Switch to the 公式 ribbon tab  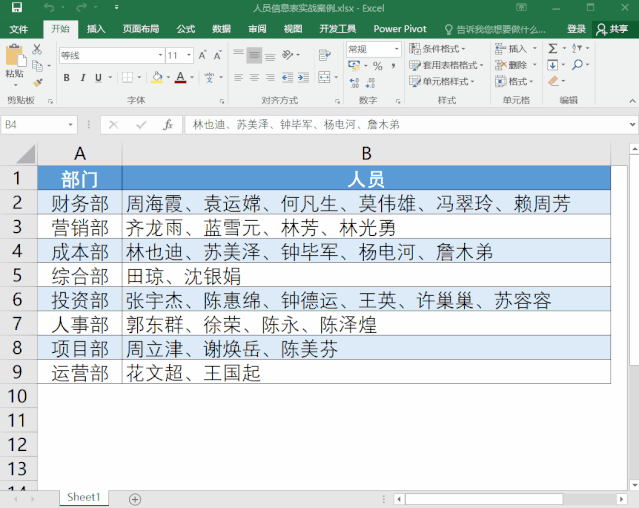coord(186,29)
